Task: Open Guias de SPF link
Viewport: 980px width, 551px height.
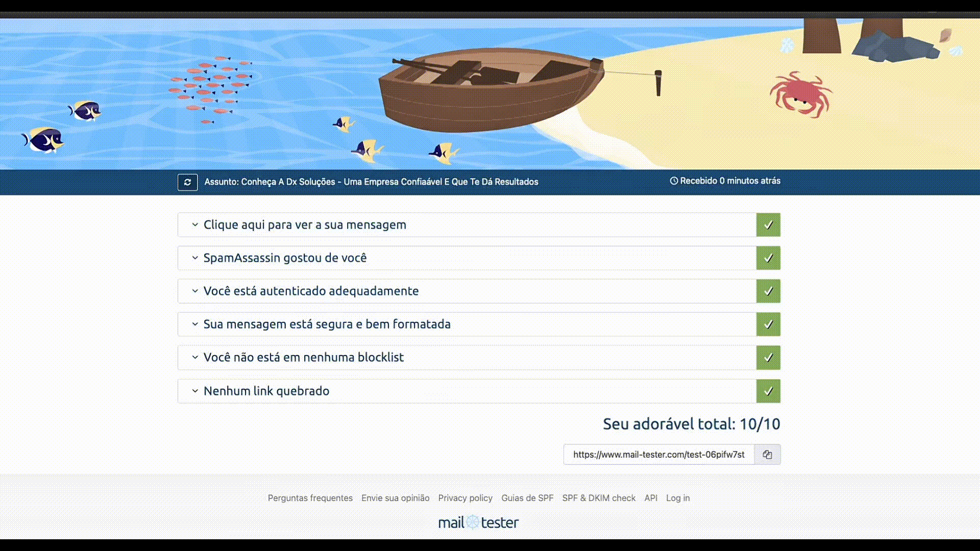Action: [x=527, y=498]
